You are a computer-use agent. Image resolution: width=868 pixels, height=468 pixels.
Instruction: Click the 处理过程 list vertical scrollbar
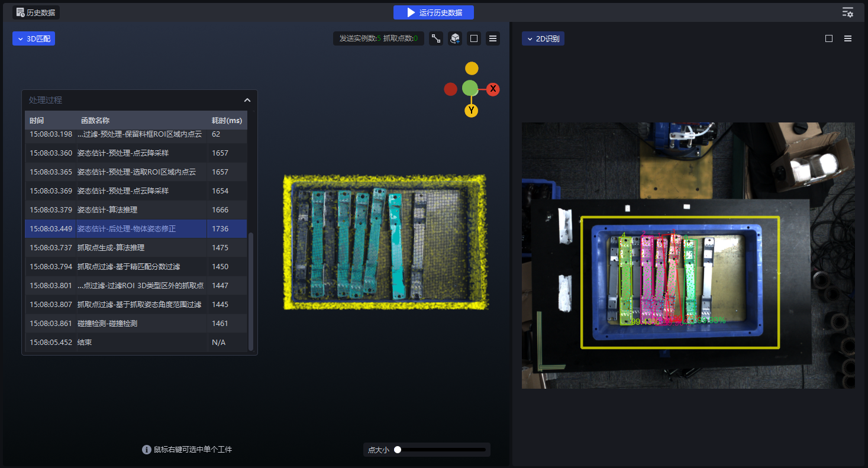(x=251, y=290)
